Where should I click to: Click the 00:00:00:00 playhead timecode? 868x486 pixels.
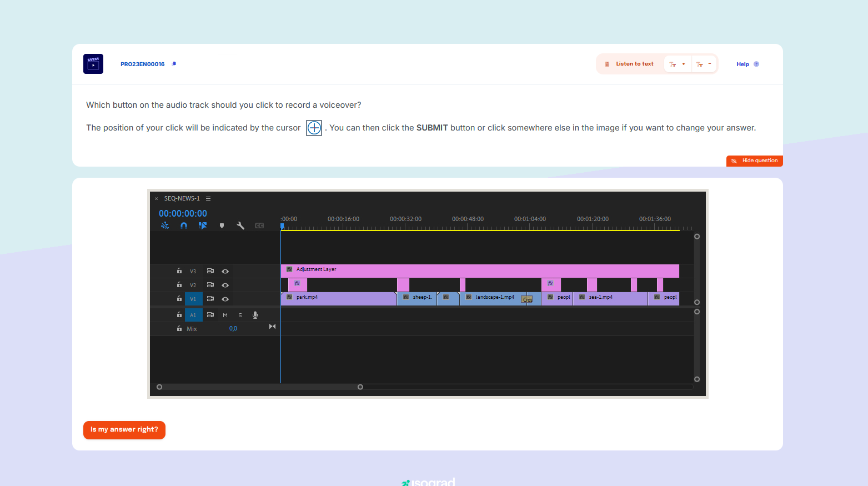tap(183, 213)
